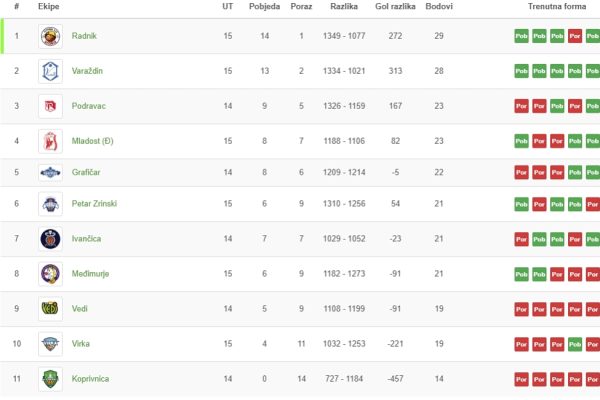Viewport: 600px width, 400px height.
Task: Click Virka's green Pob form badge
Action: tap(575, 344)
